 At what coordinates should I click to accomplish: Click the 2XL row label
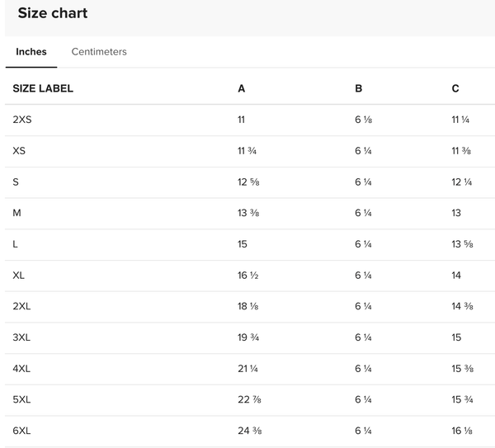coord(21,306)
